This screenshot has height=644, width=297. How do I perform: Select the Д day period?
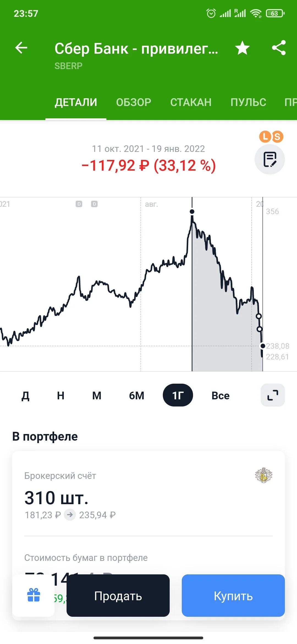25,395
